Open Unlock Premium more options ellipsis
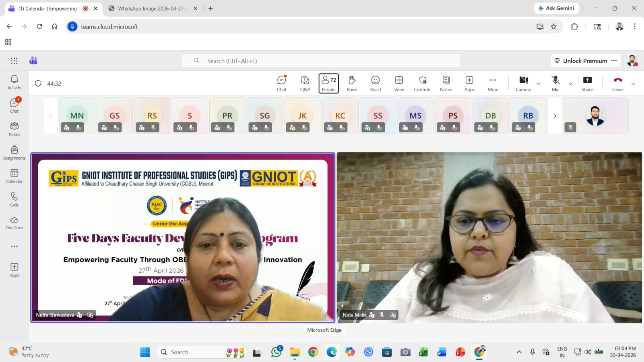644x362 pixels. (x=614, y=61)
